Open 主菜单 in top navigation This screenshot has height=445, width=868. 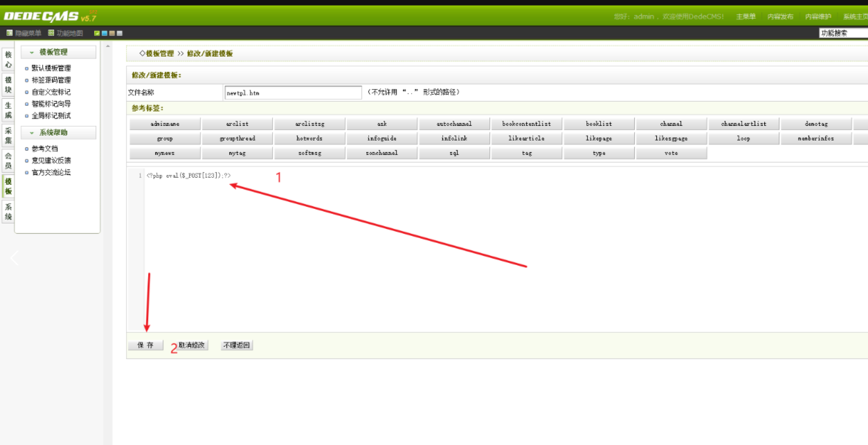(x=745, y=17)
